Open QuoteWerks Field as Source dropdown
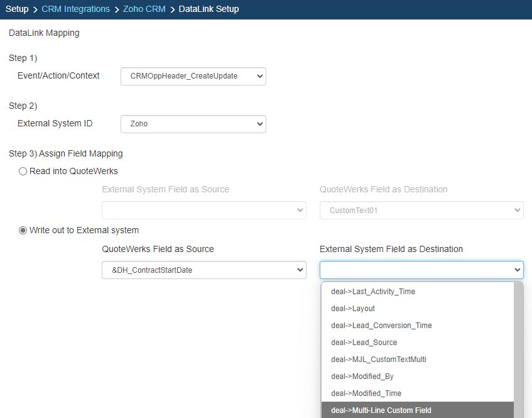 (x=204, y=270)
